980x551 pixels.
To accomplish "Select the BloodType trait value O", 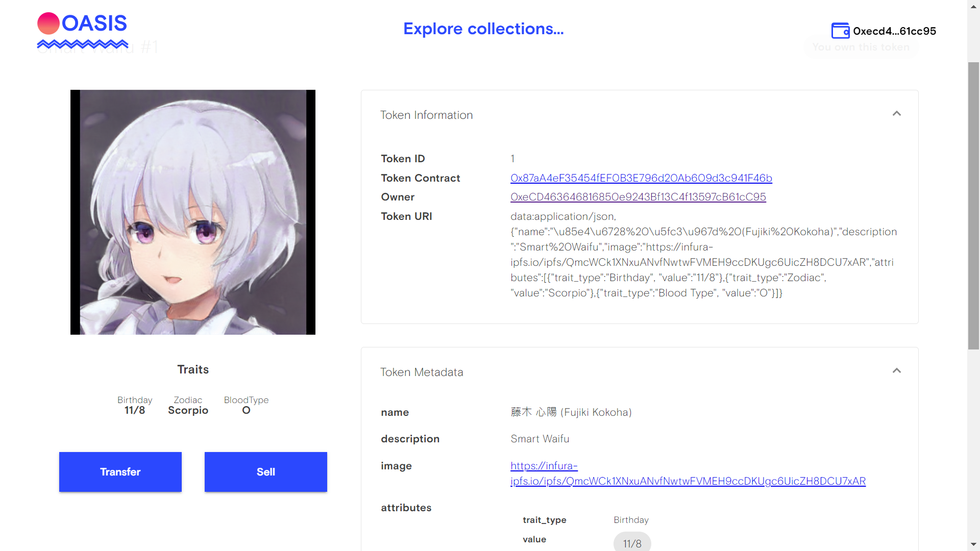I will point(246,411).
